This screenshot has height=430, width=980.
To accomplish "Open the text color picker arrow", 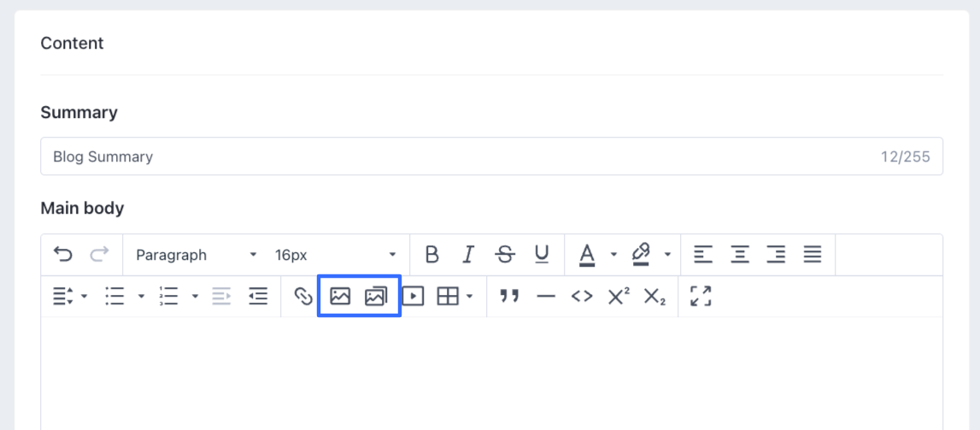I will (613, 255).
